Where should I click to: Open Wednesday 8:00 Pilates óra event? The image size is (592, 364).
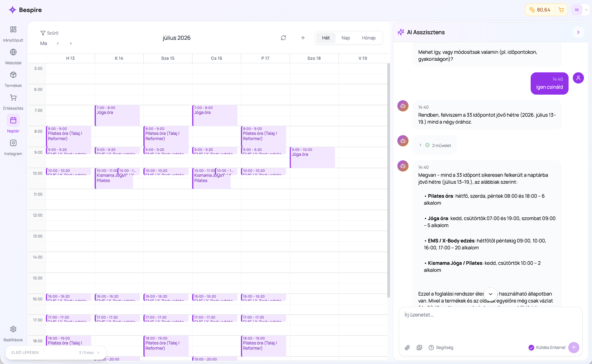click(166, 137)
